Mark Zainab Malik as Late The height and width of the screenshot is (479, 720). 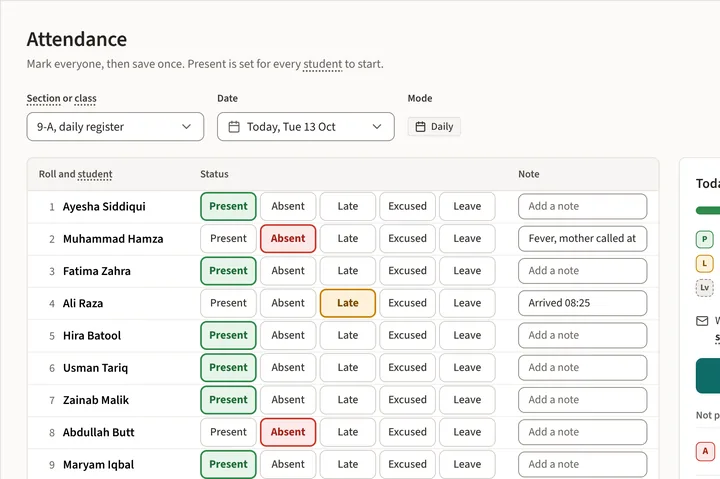(x=348, y=400)
